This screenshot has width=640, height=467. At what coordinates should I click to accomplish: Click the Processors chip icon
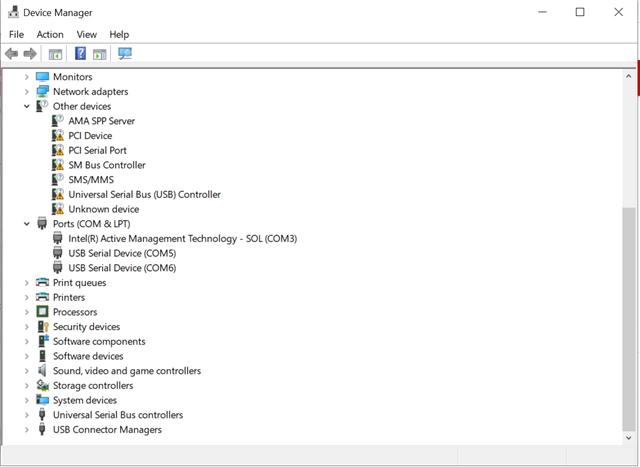pyautogui.click(x=42, y=311)
